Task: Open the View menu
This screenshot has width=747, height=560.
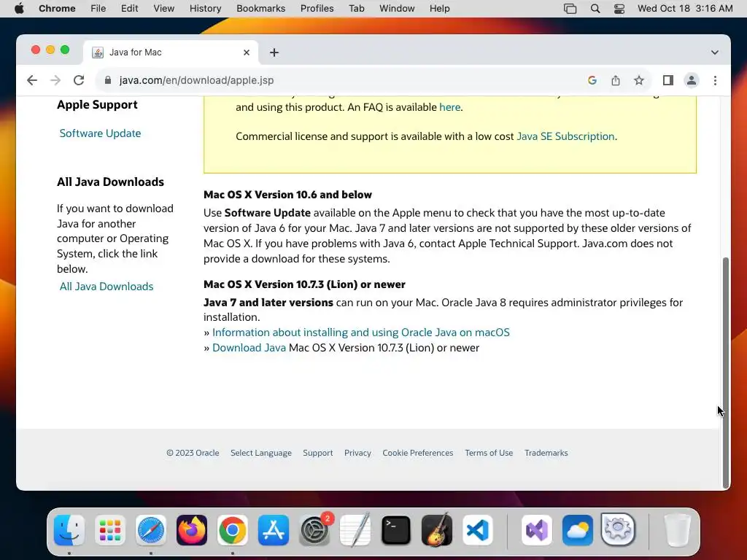Action: [x=164, y=9]
